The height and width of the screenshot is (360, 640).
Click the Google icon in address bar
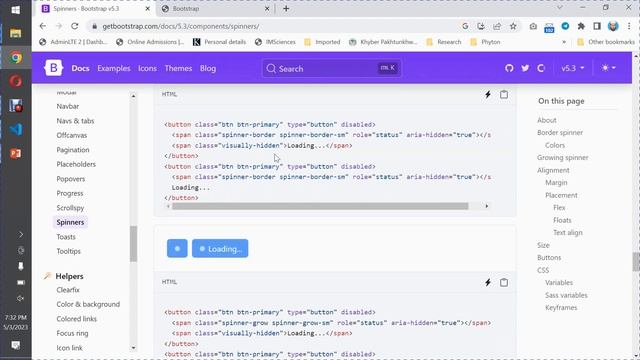pyautogui.click(x=465, y=26)
